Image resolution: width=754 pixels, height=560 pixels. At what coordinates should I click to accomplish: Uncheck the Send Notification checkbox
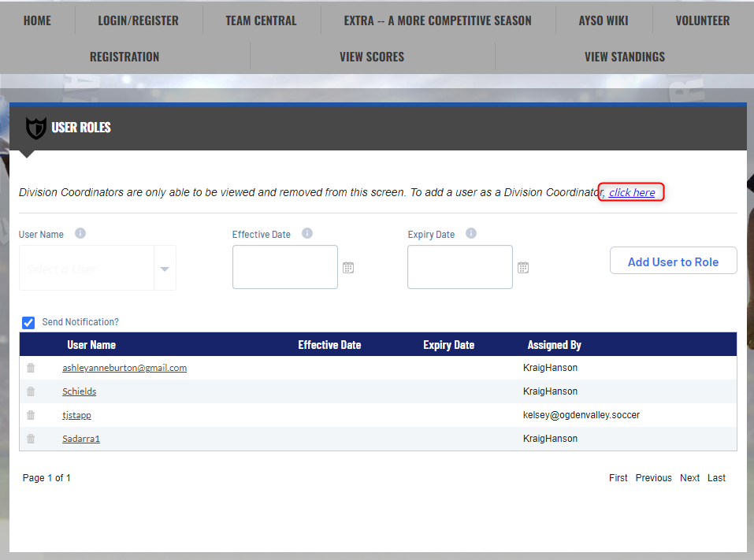(28, 322)
